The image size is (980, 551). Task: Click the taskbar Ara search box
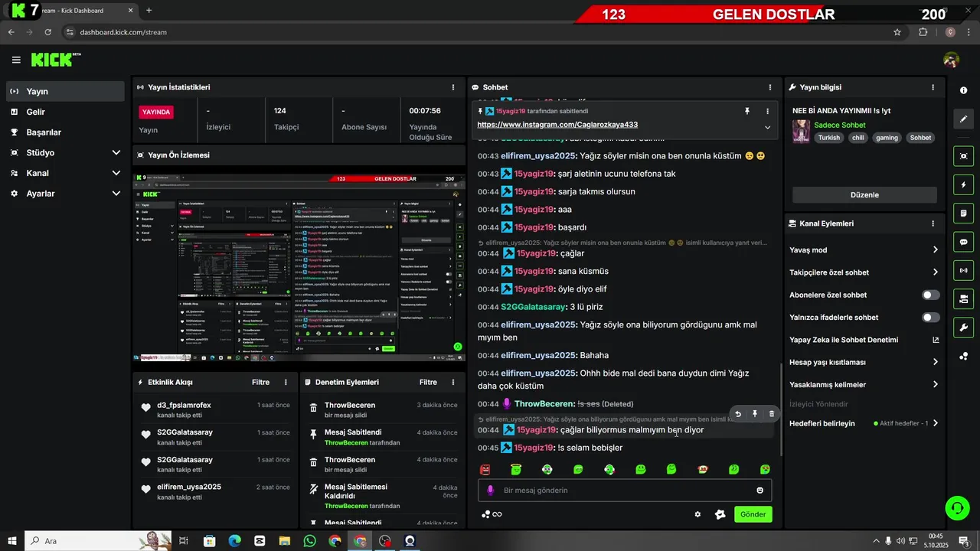pos(98,541)
